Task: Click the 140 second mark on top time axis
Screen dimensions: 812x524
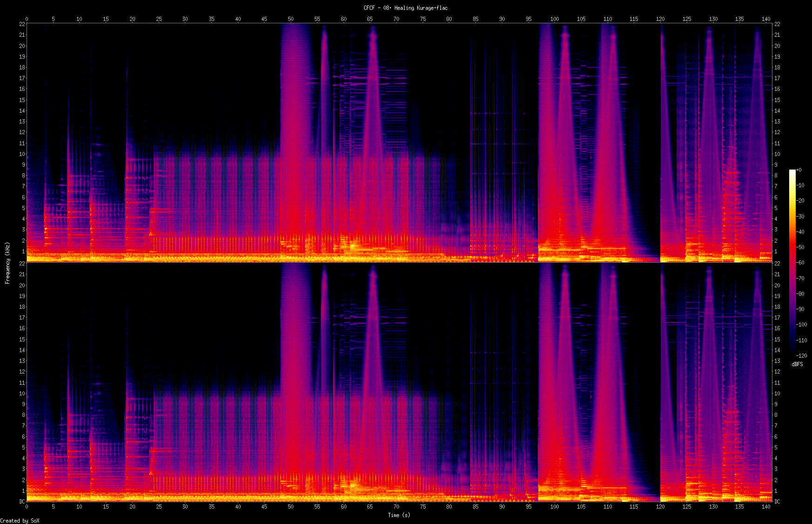Action: tap(766, 19)
